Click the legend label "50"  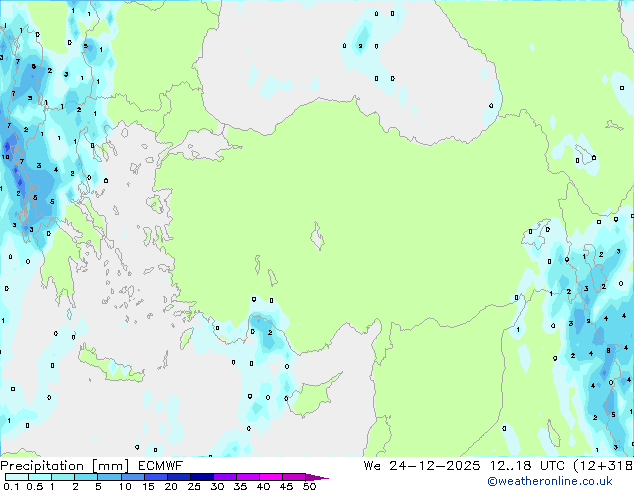pos(309,486)
